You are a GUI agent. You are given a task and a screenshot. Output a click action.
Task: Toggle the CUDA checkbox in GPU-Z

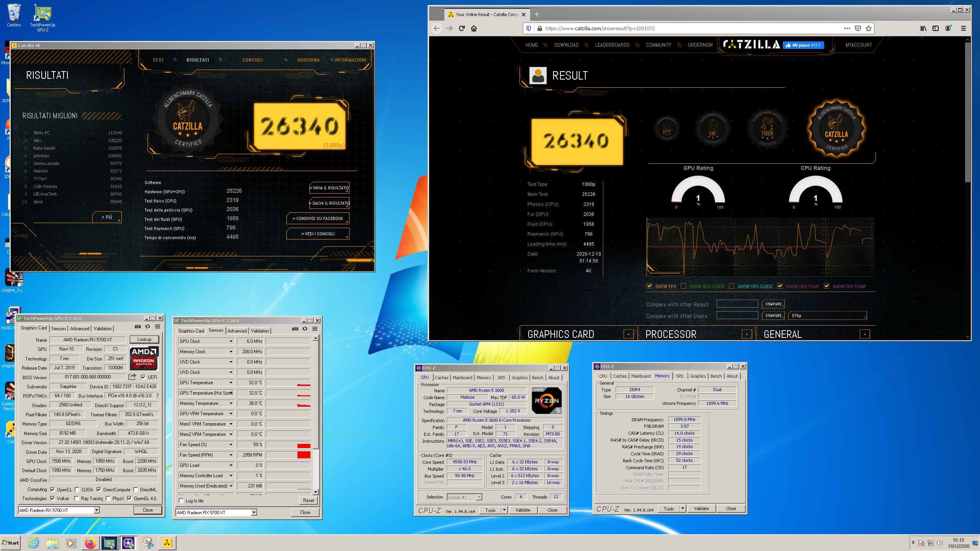[x=77, y=489]
